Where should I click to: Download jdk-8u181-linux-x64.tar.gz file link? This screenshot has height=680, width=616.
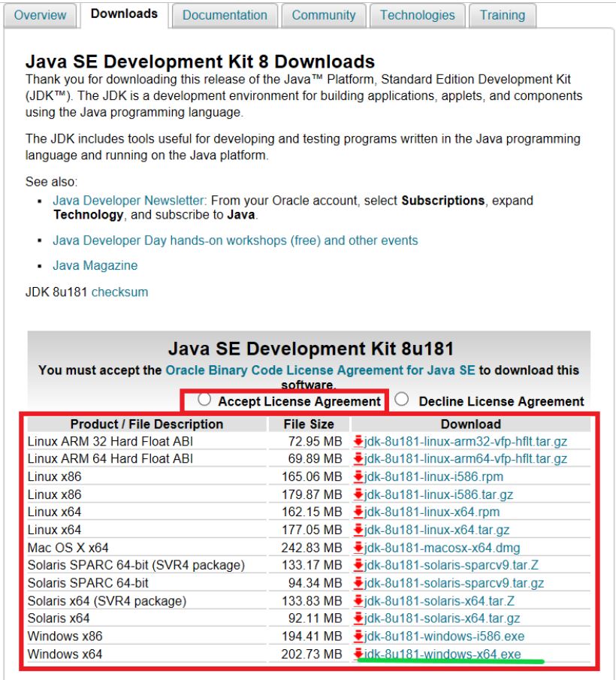tap(436, 530)
